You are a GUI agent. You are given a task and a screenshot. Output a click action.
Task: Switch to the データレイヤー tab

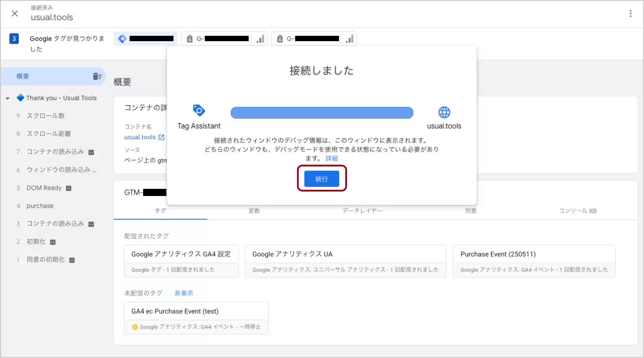[x=362, y=211]
